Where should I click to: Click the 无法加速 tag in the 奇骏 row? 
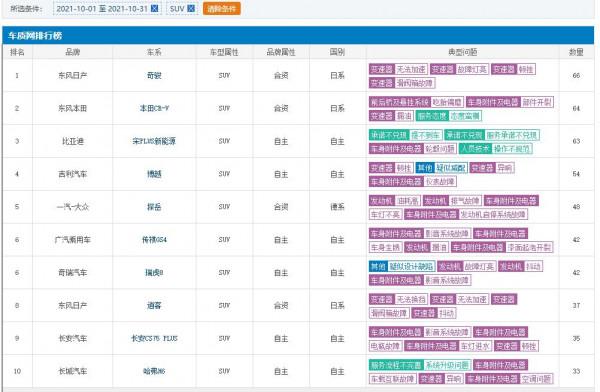click(x=411, y=69)
